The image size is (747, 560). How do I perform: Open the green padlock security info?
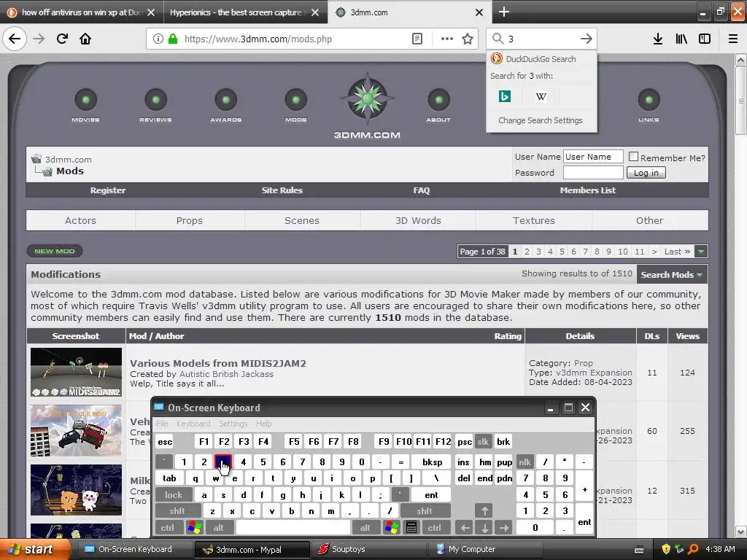click(173, 39)
